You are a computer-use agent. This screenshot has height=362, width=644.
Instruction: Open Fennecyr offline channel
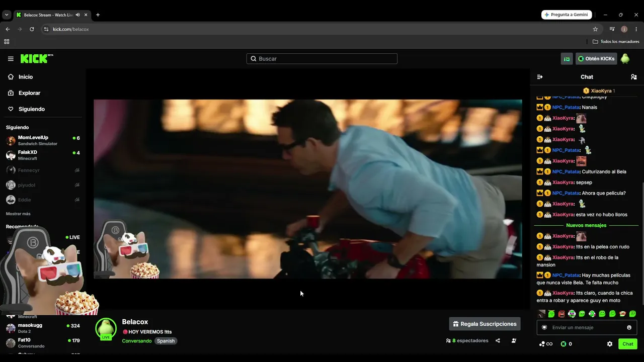point(43,170)
